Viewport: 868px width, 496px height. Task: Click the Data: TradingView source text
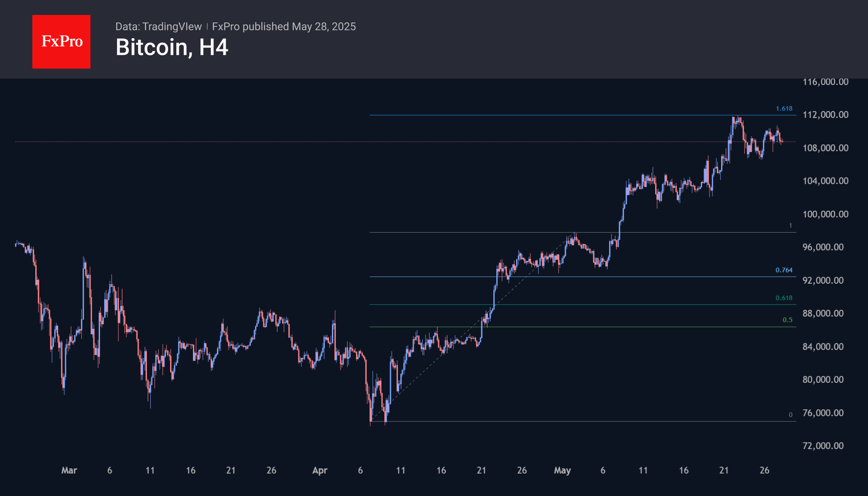pyautogui.click(x=158, y=27)
